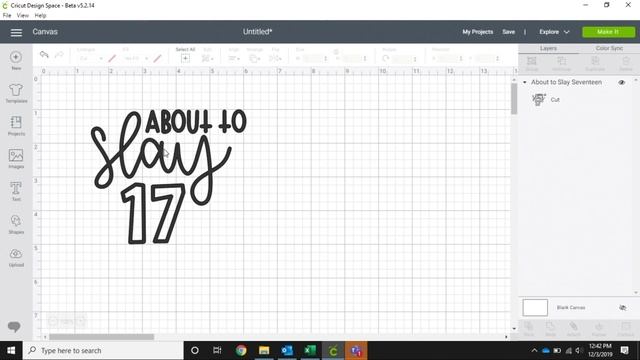This screenshot has height=360, width=640.
Task: Open the Images library
Action: (x=16, y=158)
